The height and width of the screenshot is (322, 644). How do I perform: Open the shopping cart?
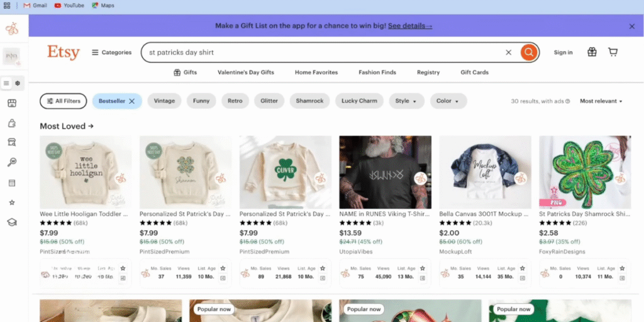(x=613, y=52)
